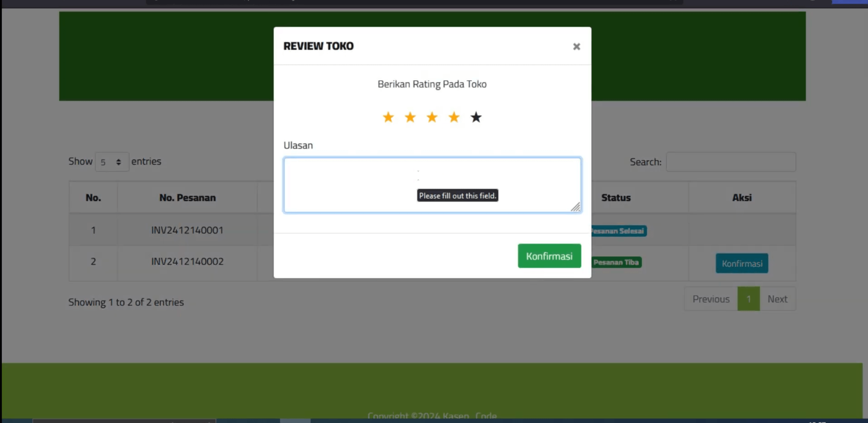Select the fourth rating star
Viewport: 868px width, 423px height.
coord(454,117)
